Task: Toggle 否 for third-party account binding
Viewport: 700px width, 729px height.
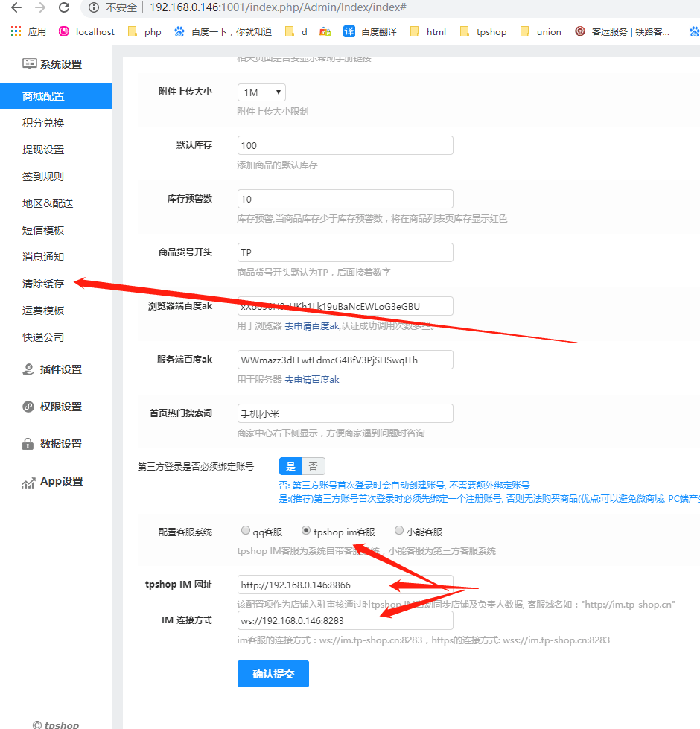Action: pos(313,465)
